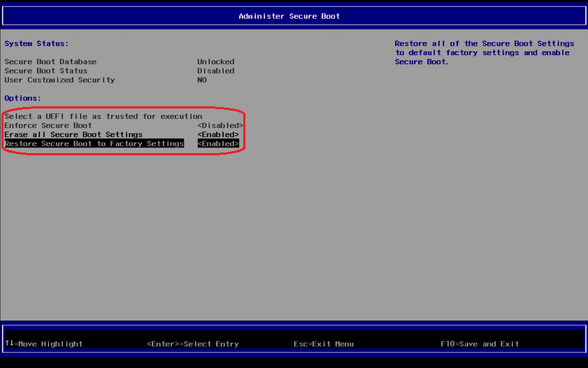This screenshot has height=368, width=588.
Task: Open the Enforce Secure Boot <Disabled> value
Action: coord(220,125)
